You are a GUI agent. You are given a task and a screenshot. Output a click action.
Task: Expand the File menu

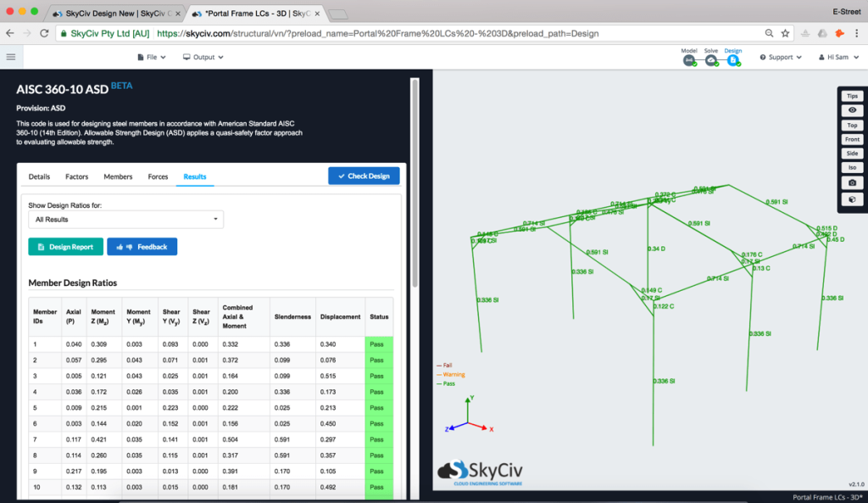pos(151,57)
